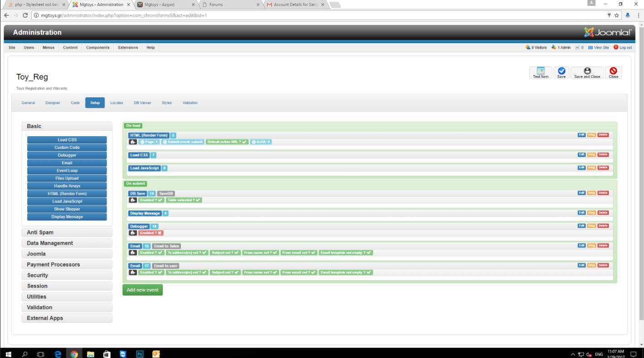Click the View Site link
The width and height of the screenshot is (644, 358).
598,48
